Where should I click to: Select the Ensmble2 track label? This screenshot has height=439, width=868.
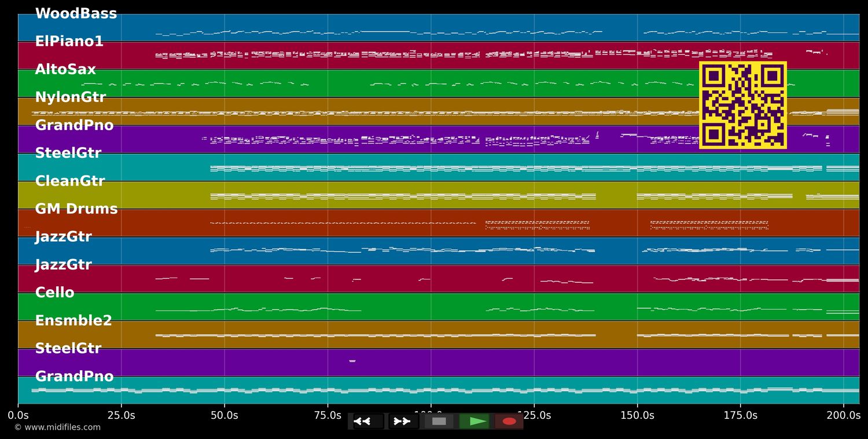[x=73, y=320]
